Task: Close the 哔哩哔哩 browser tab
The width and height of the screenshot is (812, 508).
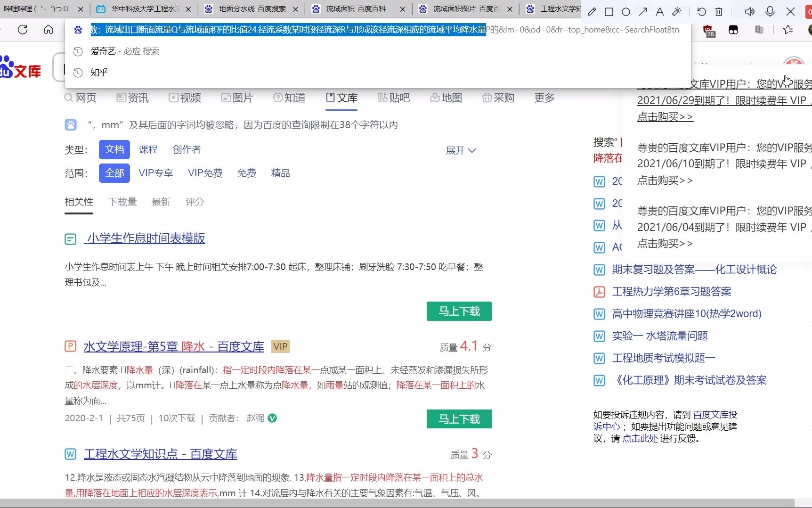Action: 81,9
